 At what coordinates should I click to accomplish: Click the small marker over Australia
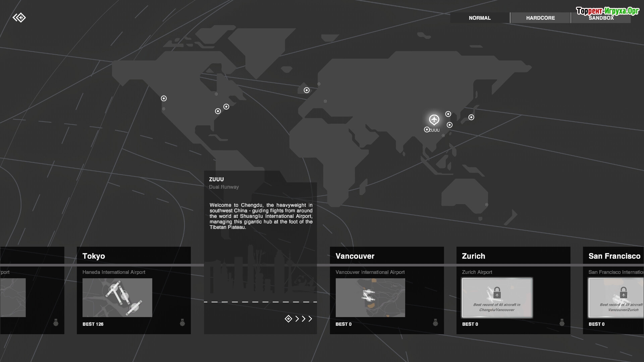click(487, 204)
